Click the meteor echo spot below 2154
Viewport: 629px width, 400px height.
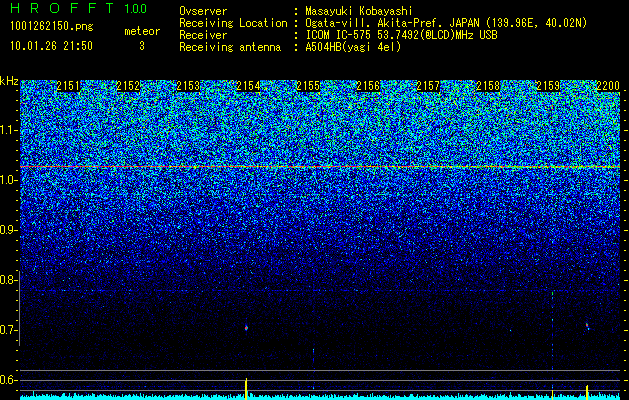pos(246,328)
